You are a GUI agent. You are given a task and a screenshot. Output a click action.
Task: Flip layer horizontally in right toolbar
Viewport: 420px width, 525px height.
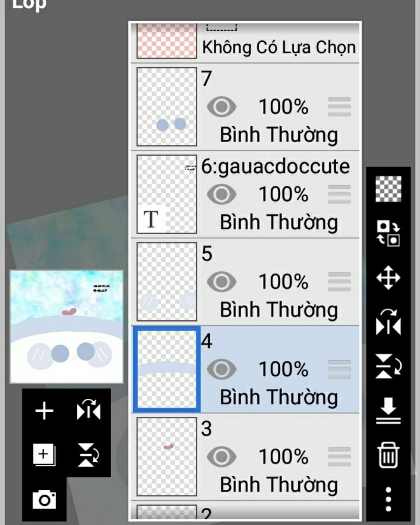pyautogui.click(x=388, y=322)
